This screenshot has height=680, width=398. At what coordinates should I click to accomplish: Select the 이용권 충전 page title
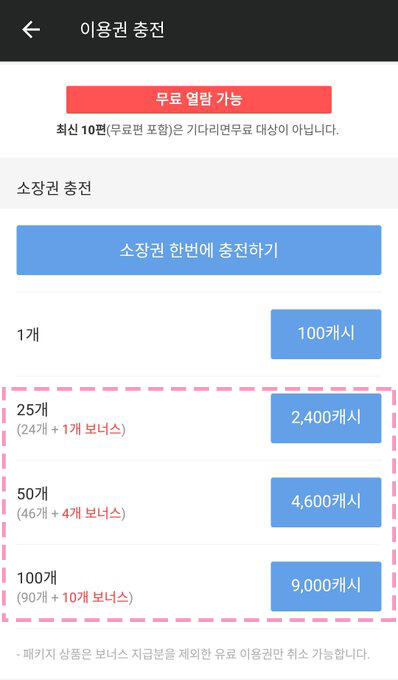point(122,29)
